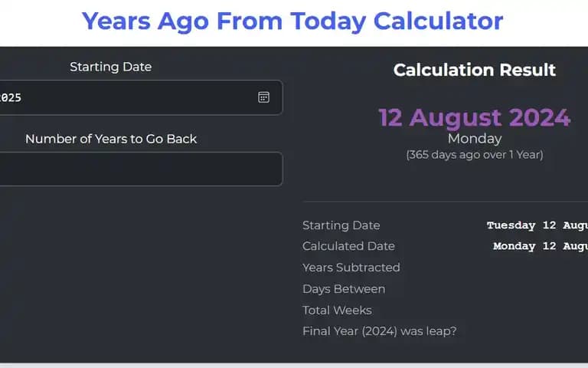Screen dimensions: 588x368
Task: Click the Years Subtracted row label
Action: tap(351, 268)
